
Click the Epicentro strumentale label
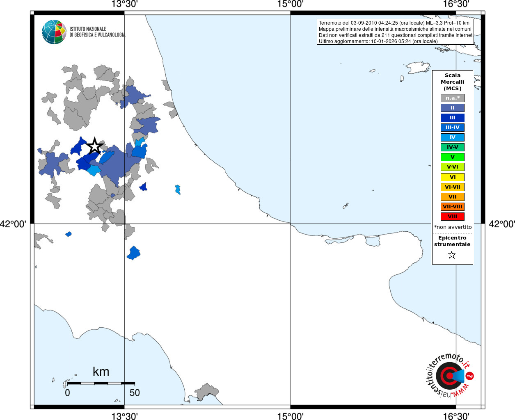(452, 241)
